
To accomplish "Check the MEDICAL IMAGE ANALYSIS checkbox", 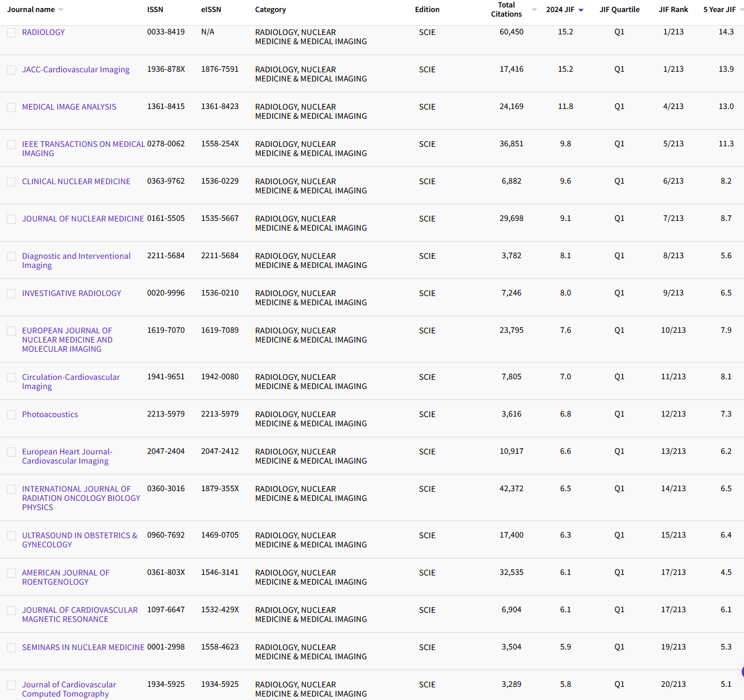I will 11,107.
